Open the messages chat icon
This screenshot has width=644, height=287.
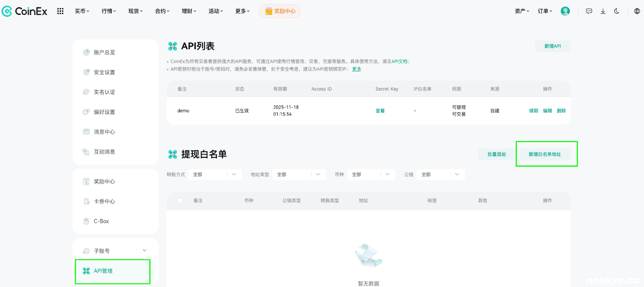[589, 11]
